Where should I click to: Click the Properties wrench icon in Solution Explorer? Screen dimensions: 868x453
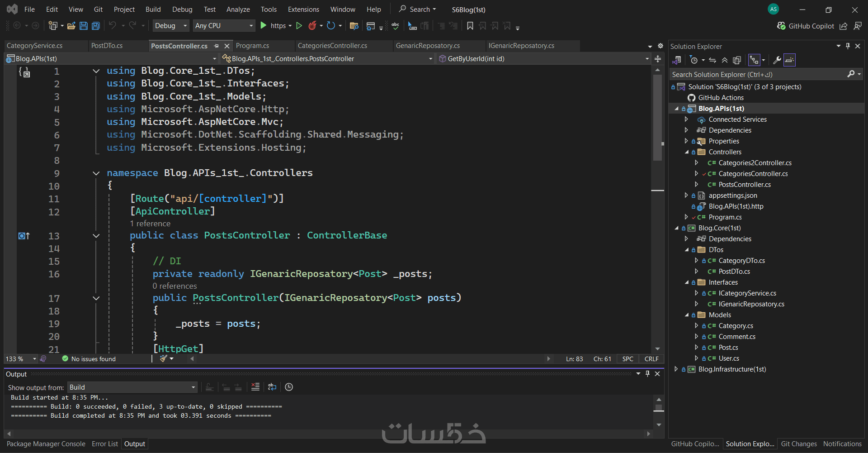point(777,60)
